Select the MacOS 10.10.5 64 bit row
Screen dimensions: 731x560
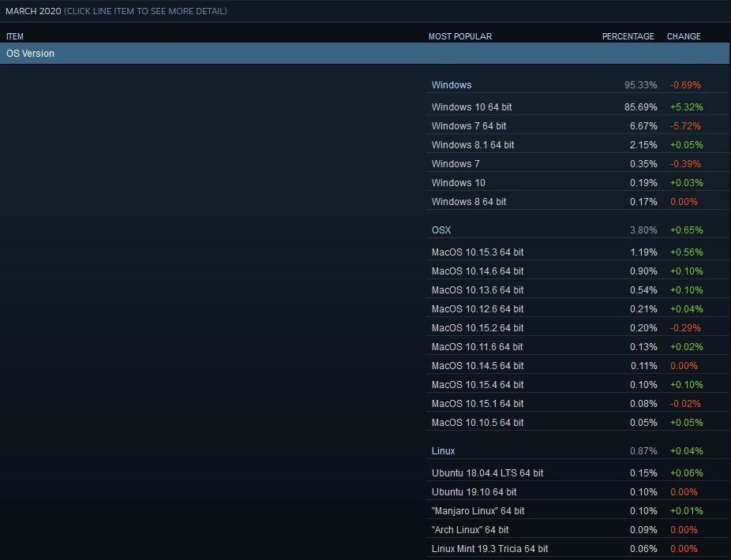tap(578, 423)
